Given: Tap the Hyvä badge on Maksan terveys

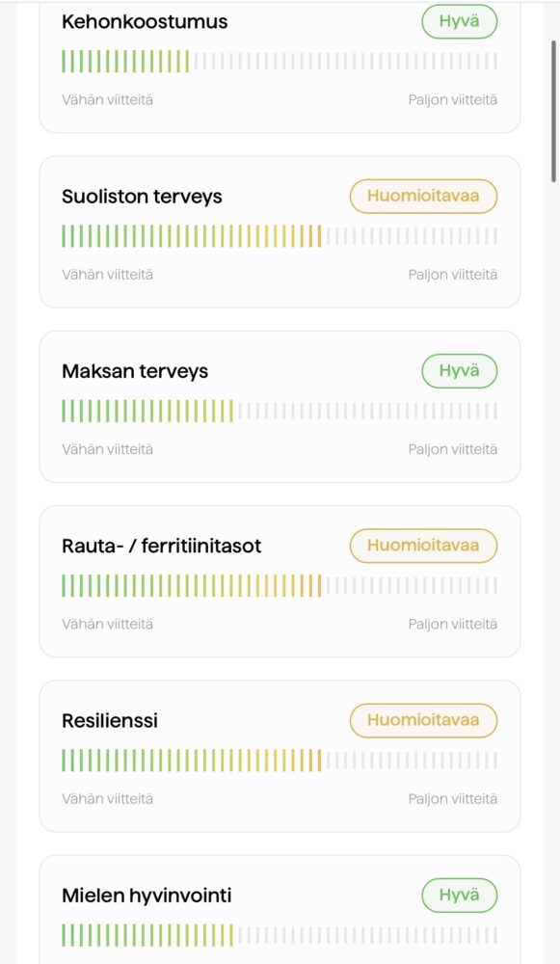Looking at the screenshot, I should 459,371.
